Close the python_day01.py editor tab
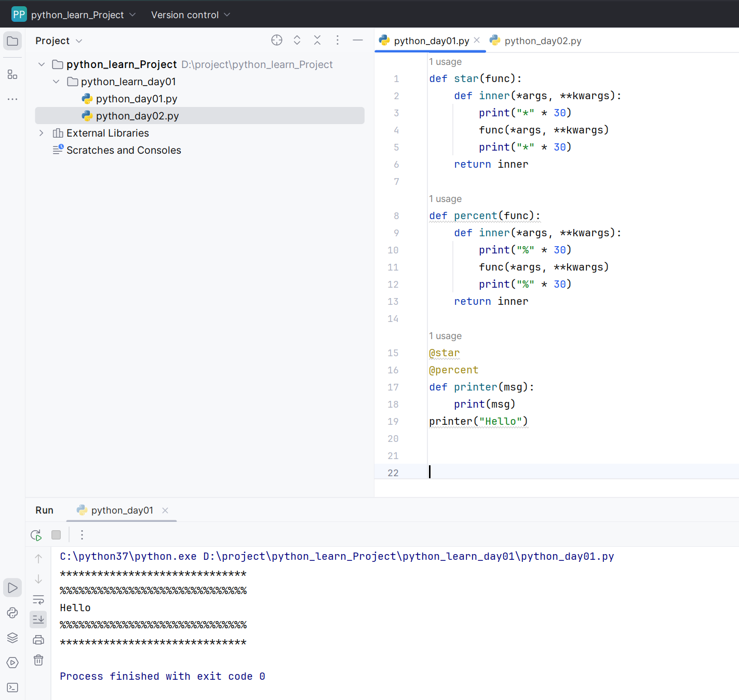Viewport: 739px width, 700px height. click(x=477, y=40)
